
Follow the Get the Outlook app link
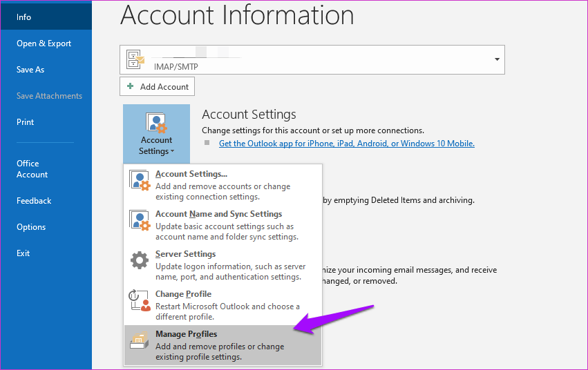pyautogui.click(x=346, y=144)
